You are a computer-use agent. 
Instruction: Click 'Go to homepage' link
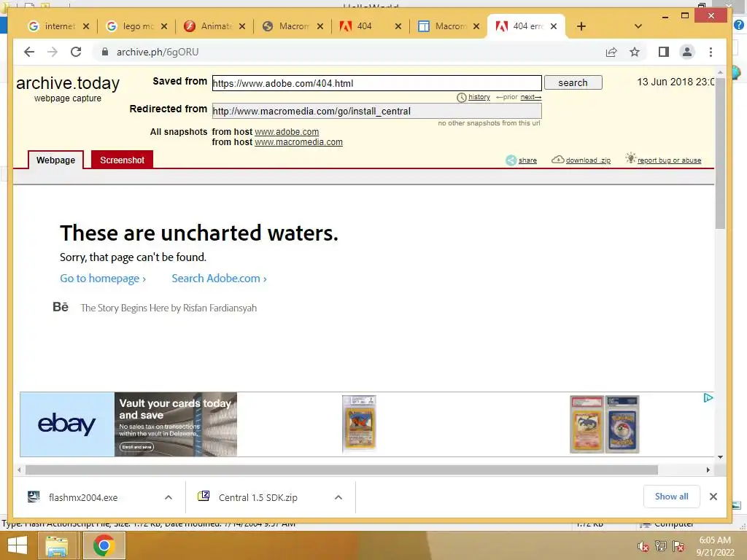pos(103,278)
